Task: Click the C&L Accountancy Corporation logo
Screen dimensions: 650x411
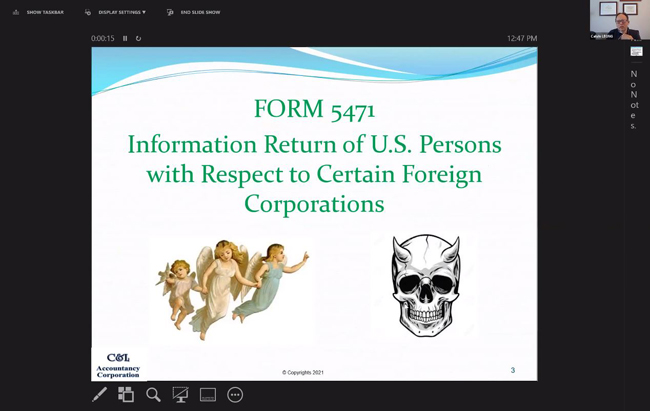Action: [x=119, y=365]
